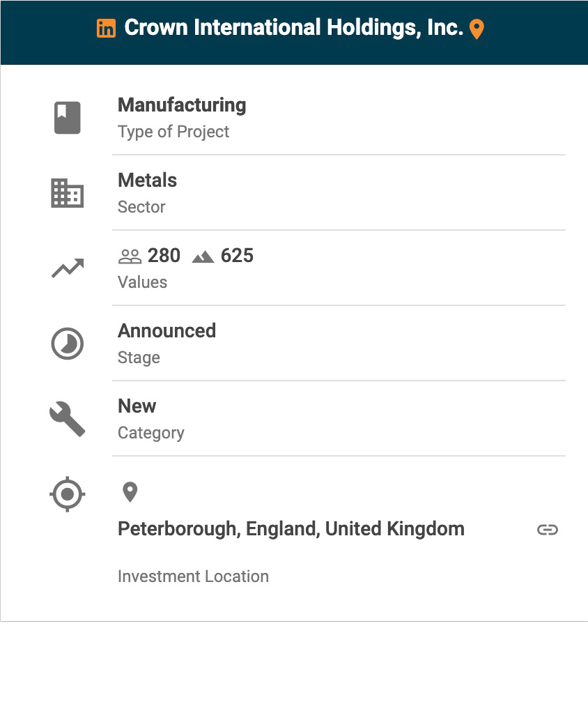The height and width of the screenshot is (704, 588).
Task: Click the pie clock Stage icon
Action: pos(68,344)
